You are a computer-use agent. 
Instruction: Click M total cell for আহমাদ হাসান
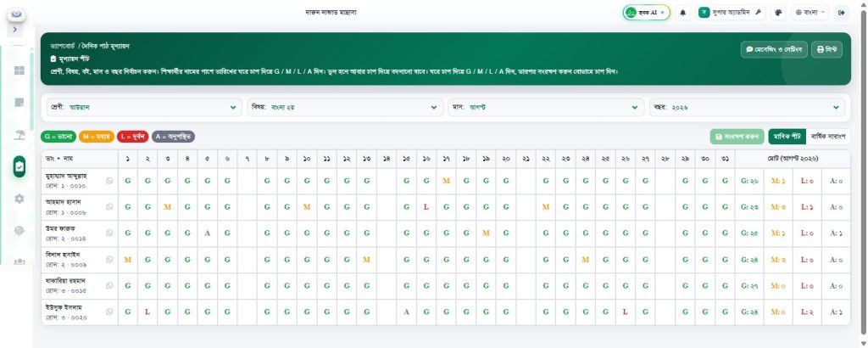pos(778,207)
